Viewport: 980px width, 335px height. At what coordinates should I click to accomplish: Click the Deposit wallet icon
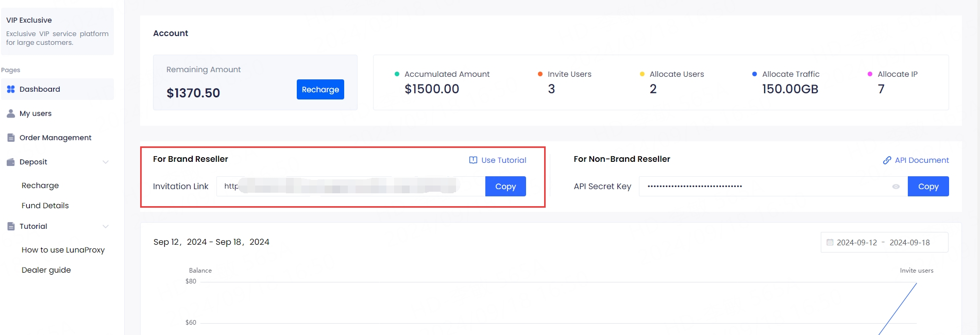click(11, 162)
